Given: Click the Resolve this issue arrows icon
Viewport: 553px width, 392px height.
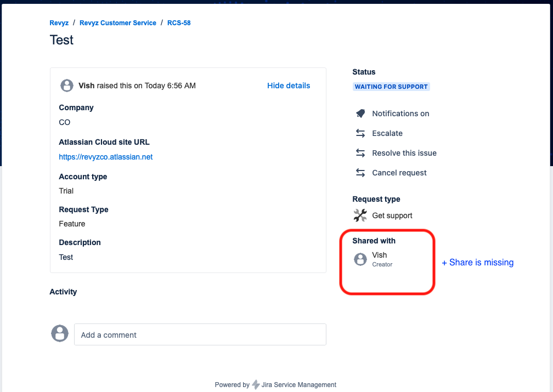Looking at the screenshot, I should coord(360,153).
